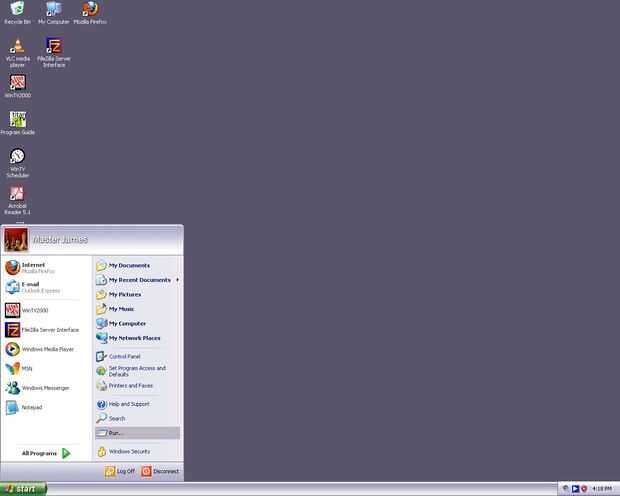Open the My Music folder
The image size is (620, 496).
pos(137,309)
